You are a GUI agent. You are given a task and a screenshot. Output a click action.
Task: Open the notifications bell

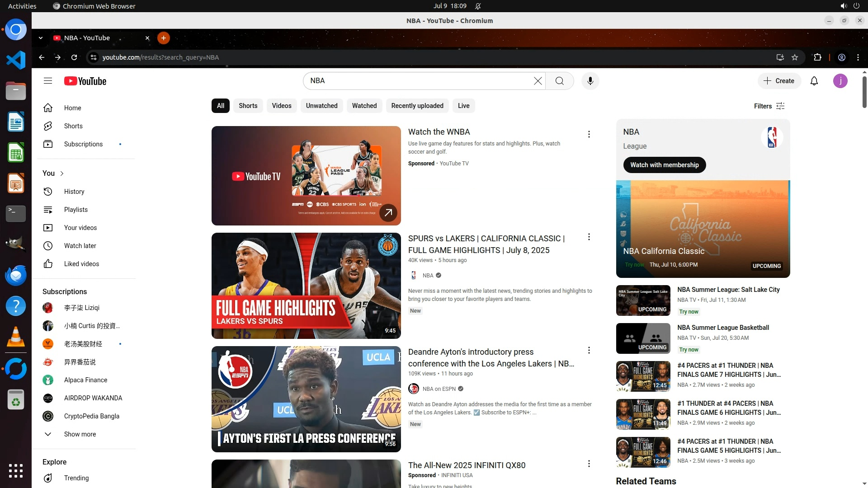coord(814,81)
